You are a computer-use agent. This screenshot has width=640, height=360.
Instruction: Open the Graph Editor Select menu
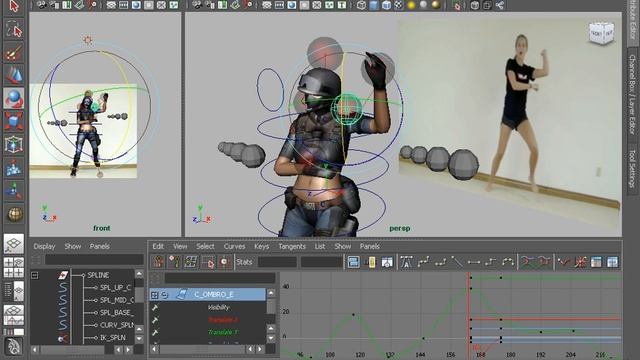click(x=205, y=246)
